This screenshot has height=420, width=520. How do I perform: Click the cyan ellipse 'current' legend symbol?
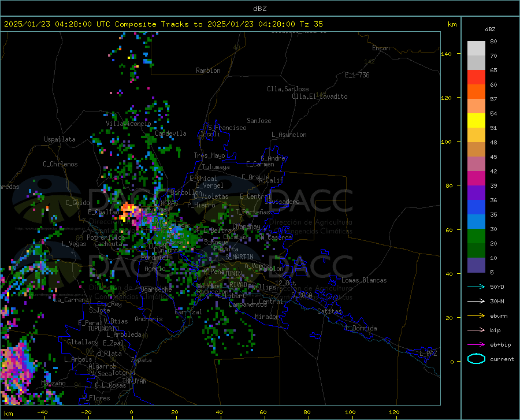[x=476, y=359]
